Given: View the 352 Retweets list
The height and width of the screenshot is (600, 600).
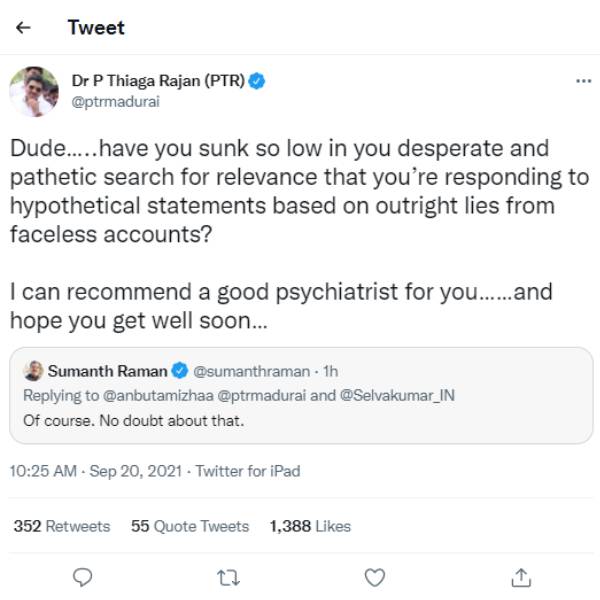Looking at the screenshot, I should click(x=62, y=526).
